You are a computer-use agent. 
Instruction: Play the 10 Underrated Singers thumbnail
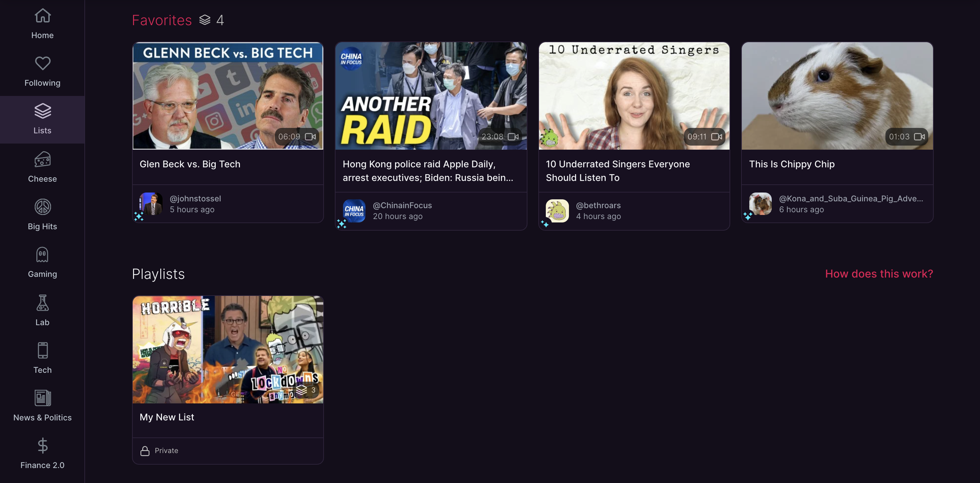click(x=634, y=96)
